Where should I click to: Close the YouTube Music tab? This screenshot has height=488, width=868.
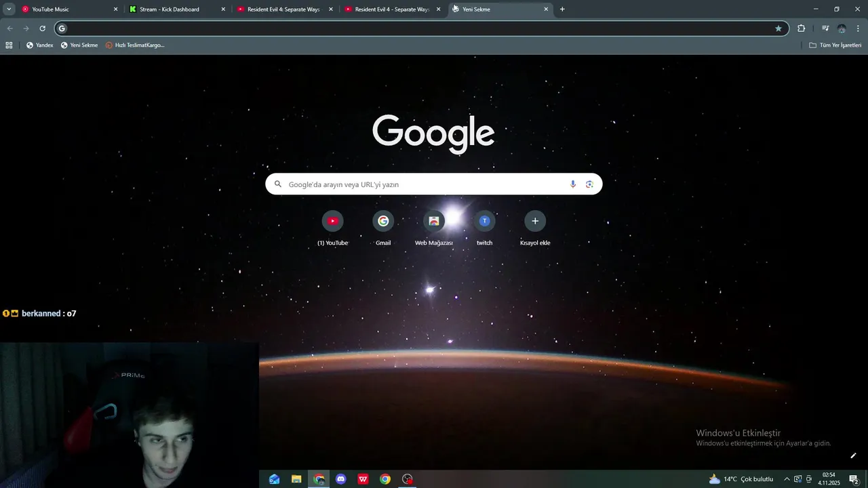point(115,9)
